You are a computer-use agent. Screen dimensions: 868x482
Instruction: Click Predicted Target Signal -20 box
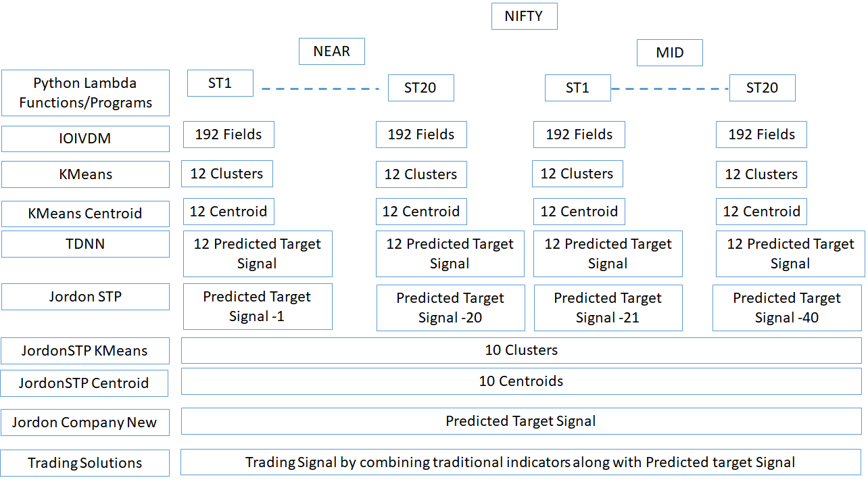[450, 308]
